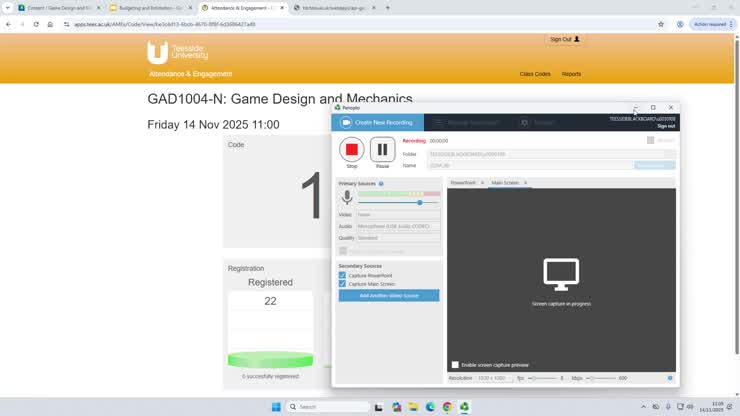The image size is (740, 416).
Task: Go forward in the browser
Action: click(22, 24)
